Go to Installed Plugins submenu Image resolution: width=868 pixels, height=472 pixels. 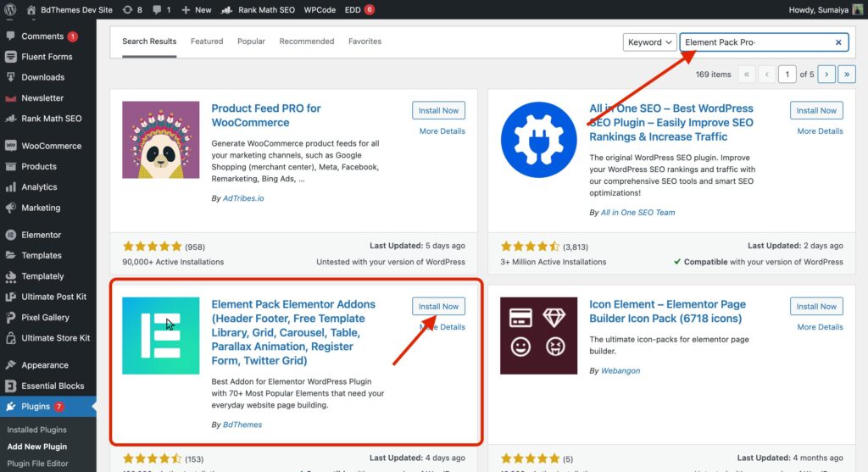[36, 430]
